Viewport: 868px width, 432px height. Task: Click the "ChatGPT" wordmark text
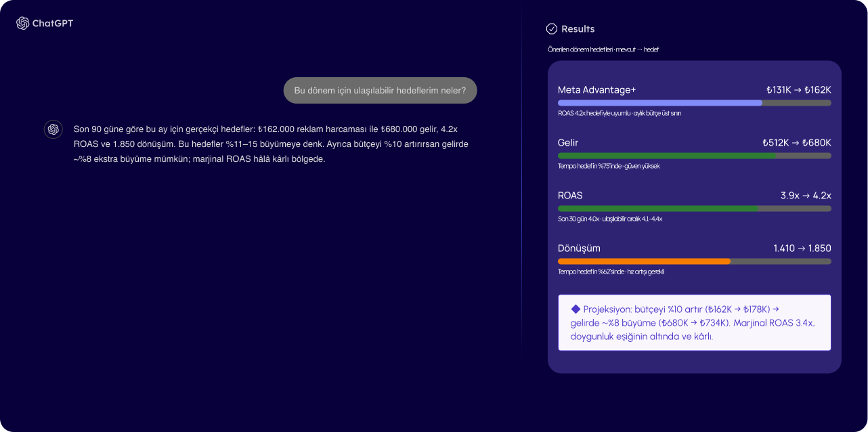pyautogui.click(x=53, y=23)
